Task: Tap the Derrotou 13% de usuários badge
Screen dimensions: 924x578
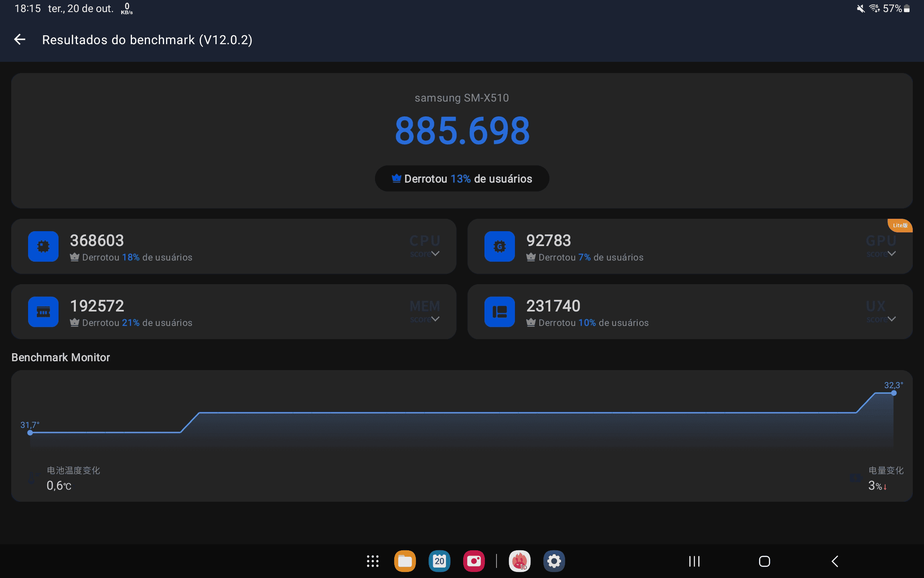Action: coord(462,179)
